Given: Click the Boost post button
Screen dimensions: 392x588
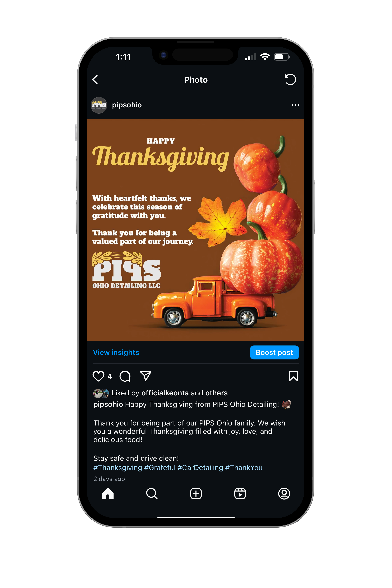Looking at the screenshot, I should point(274,352).
